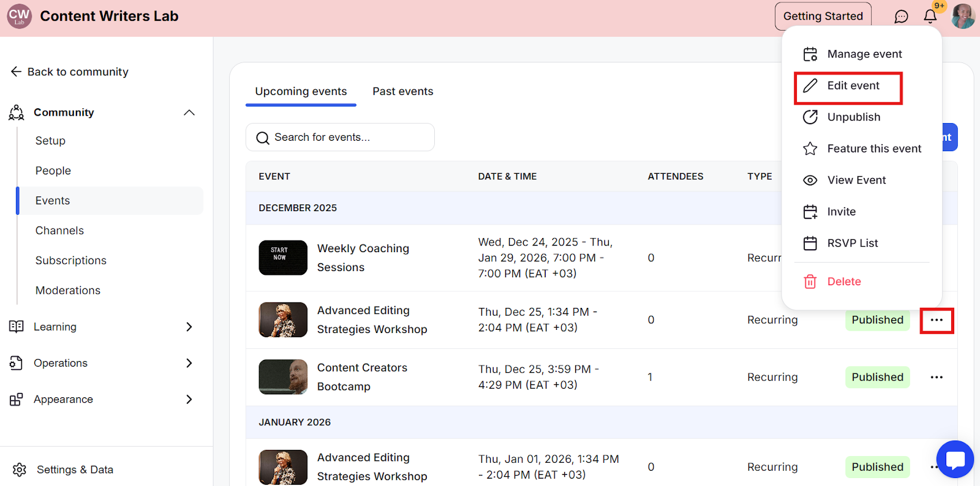Click the Back to community arrow
Screen dimensions: 980x486
(17, 72)
